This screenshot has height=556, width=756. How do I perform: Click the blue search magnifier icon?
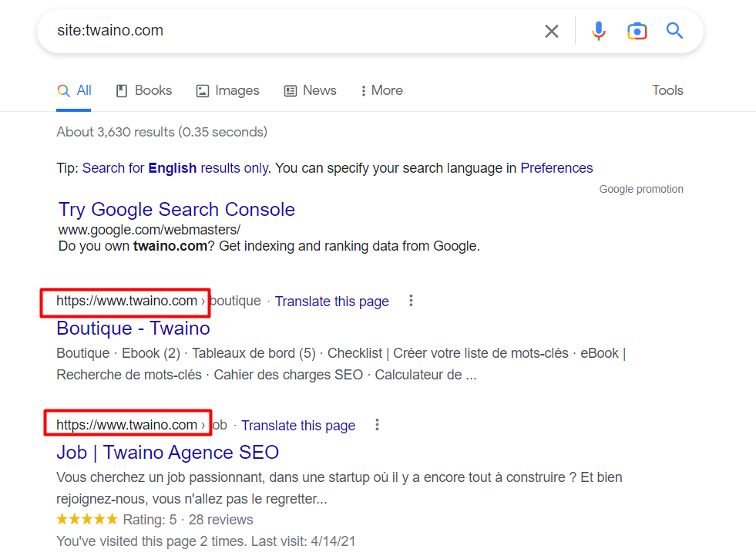click(x=674, y=31)
